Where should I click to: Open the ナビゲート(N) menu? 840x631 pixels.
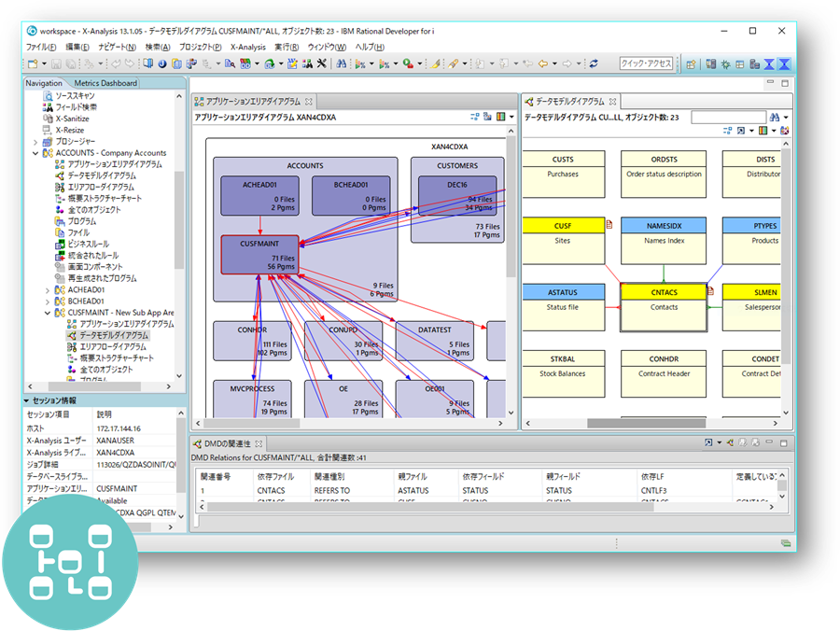click(x=117, y=47)
